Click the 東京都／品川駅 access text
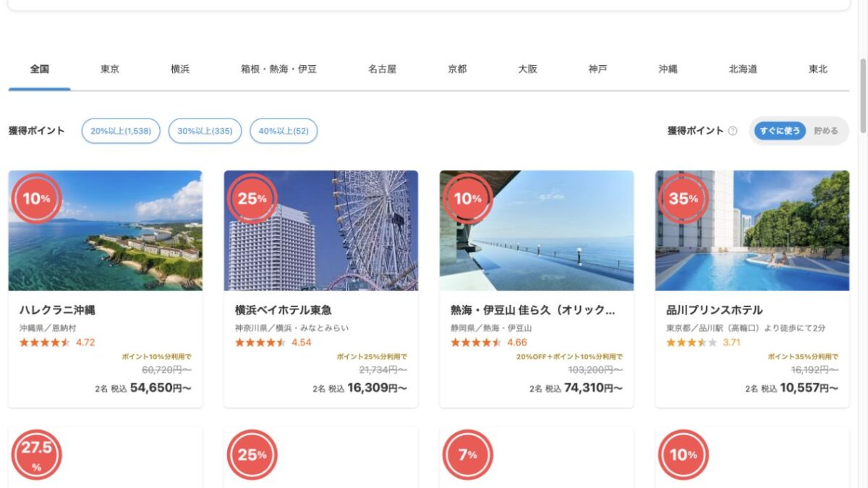This screenshot has width=868, height=488. [746, 328]
